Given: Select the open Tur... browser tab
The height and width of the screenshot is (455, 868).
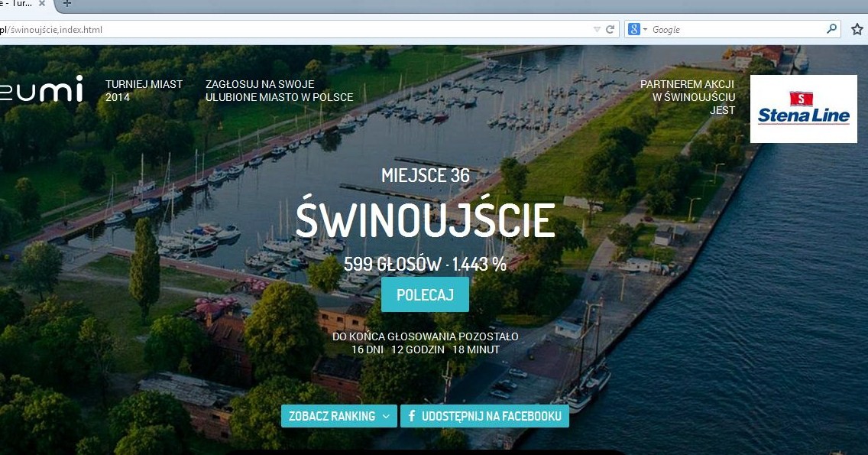Looking at the screenshot, I should tap(15, 4).
